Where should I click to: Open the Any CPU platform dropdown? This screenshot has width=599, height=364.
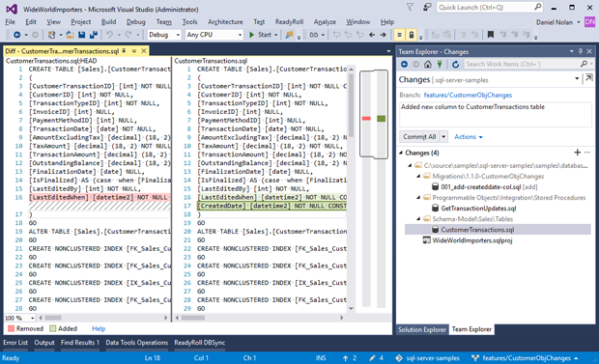pos(214,35)
